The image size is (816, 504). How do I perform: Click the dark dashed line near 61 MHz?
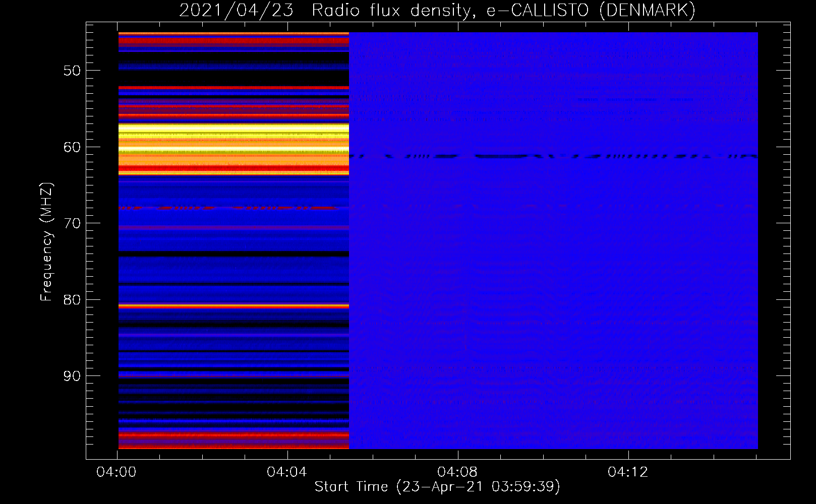click(x=553, y=156)
